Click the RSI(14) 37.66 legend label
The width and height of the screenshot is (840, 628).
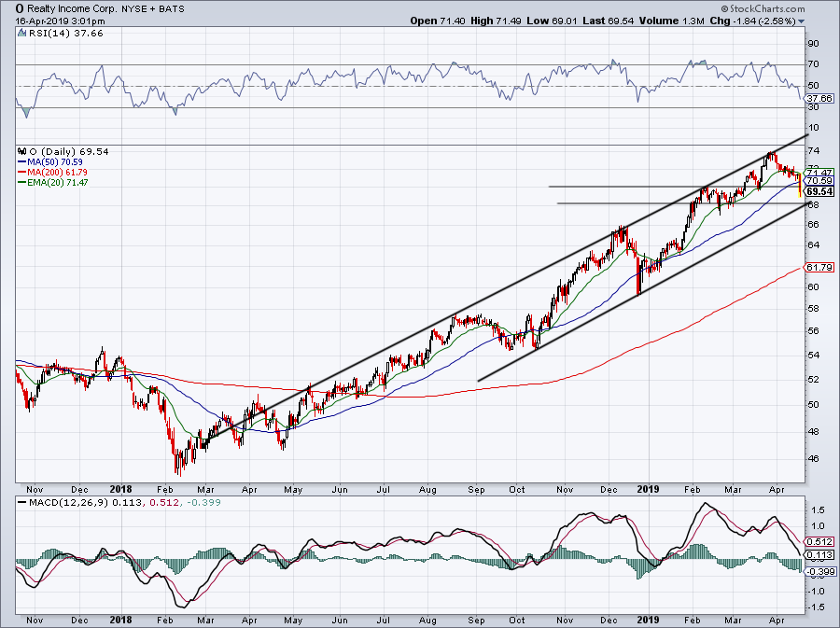point(65,34)
